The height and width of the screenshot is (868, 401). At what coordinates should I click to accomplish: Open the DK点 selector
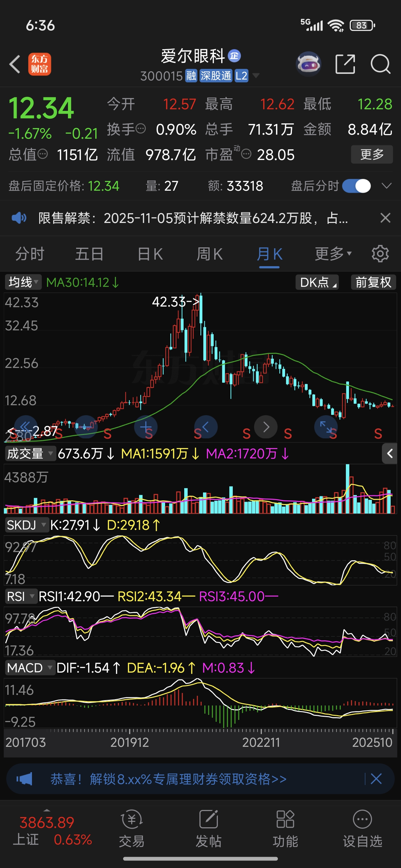[317, 282]
